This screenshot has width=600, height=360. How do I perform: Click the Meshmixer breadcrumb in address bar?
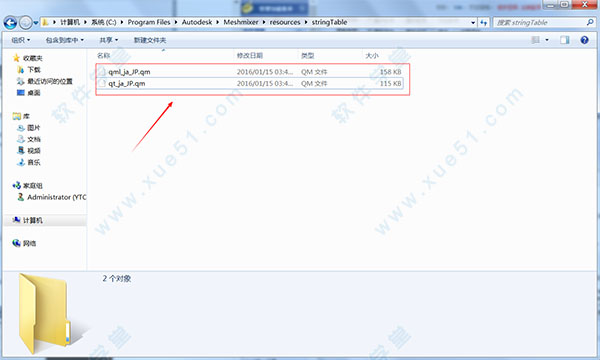point(241,22)
